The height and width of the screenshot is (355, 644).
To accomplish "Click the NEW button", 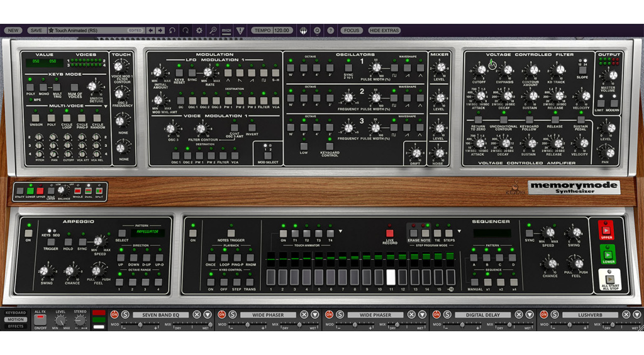I will (13, 30).
